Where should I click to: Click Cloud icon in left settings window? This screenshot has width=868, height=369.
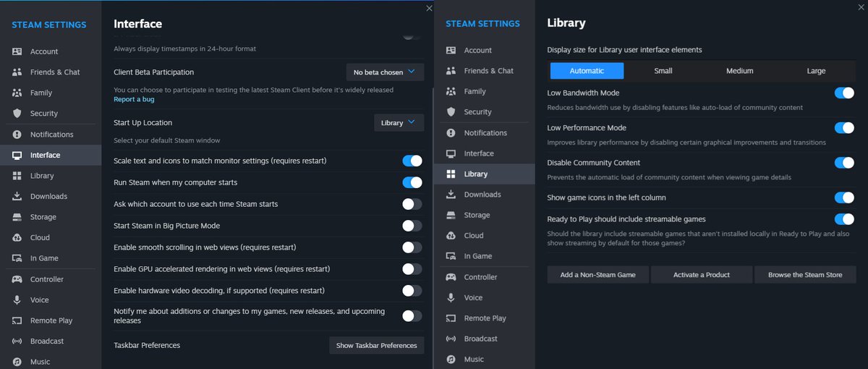[x=17, y=237]
